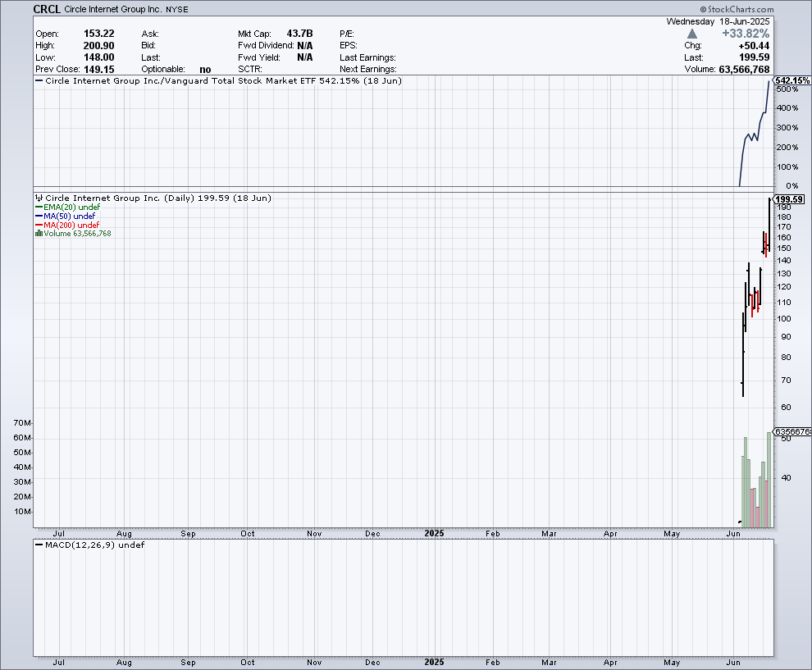Click the NYSE exchange label
The height and width of the screenshot is (670, 812).
coord(177,9)
